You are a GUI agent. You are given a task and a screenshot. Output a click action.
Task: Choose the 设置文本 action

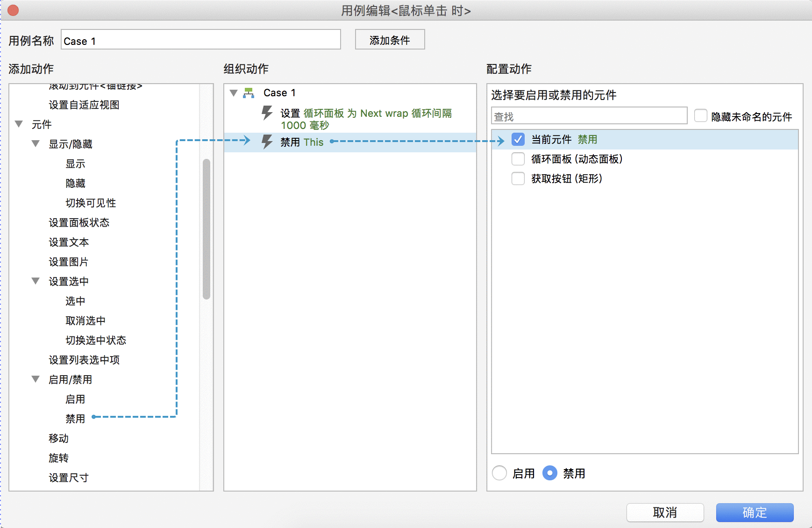[69, 242]
